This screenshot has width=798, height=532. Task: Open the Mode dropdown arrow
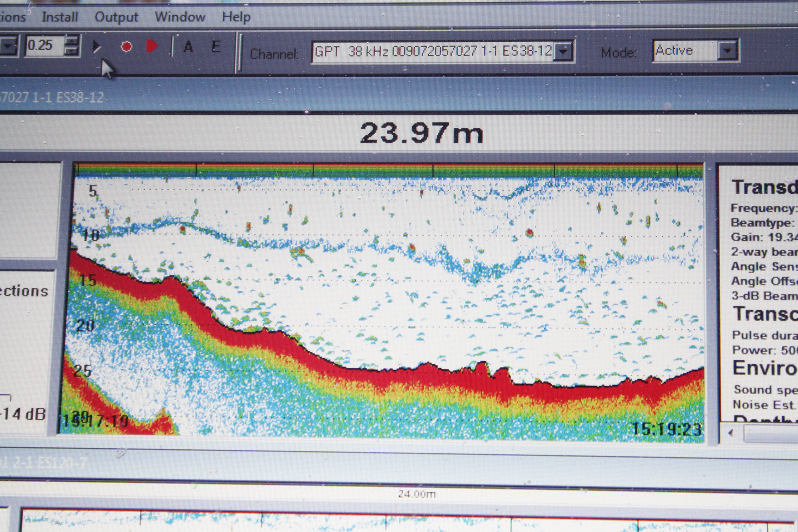[x=728, y=51]
